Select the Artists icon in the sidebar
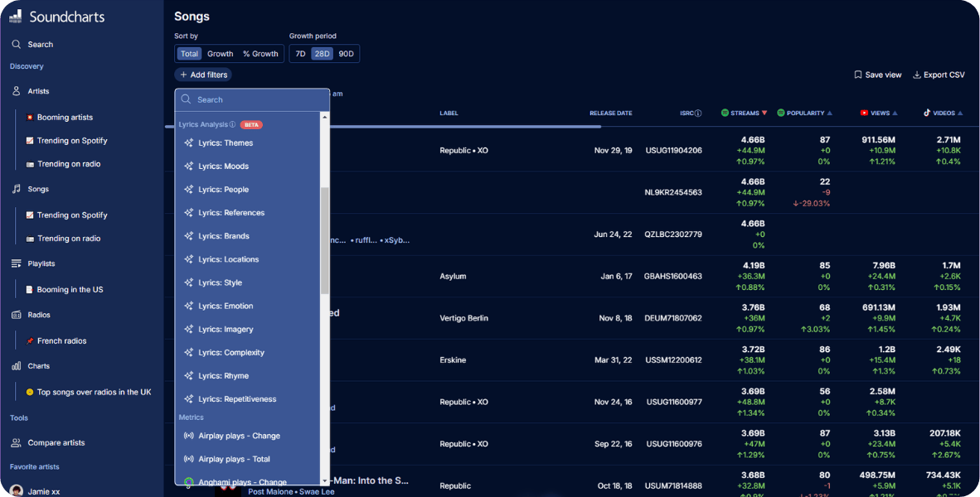Screen dimensions: 980x497 point(16,91)
